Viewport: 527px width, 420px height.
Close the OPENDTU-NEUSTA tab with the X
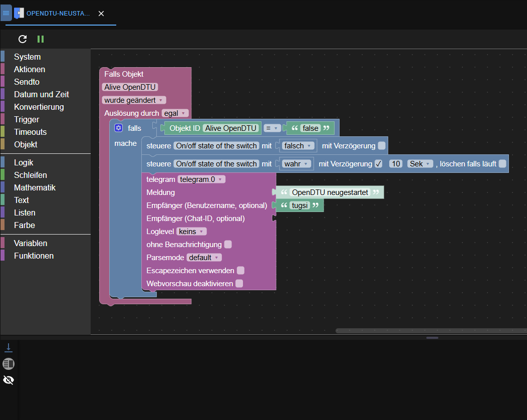tap(101, 14)
